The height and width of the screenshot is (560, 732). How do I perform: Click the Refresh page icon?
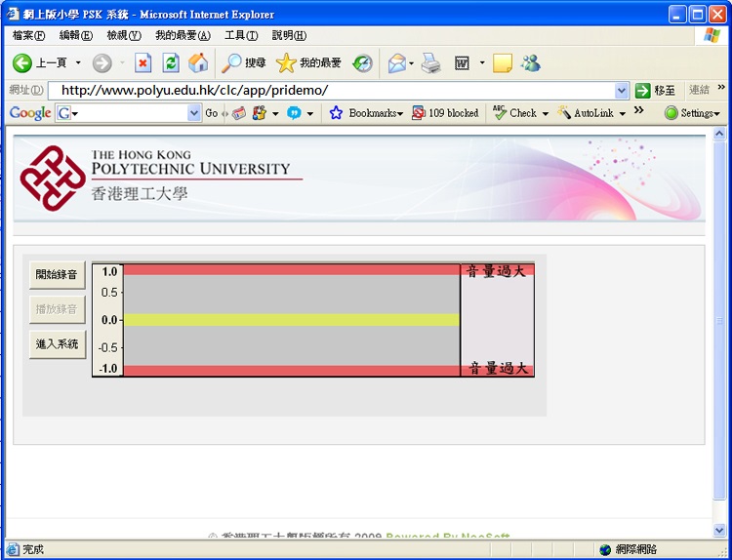pos(171,63)
